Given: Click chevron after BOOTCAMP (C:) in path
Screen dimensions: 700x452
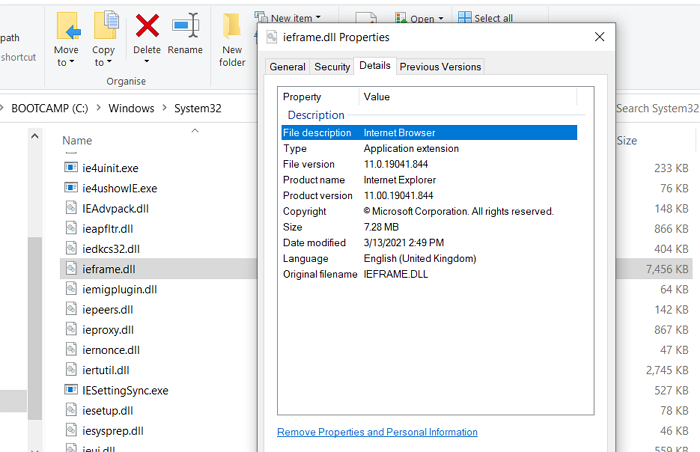Looking at the screenshot, I should (98, 108).
